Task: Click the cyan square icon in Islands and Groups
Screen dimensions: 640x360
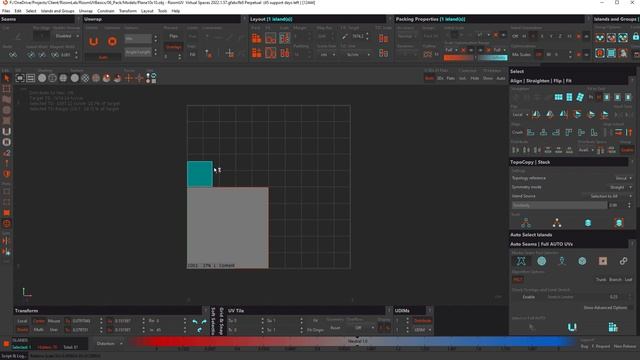Action: tap(611, 53)
